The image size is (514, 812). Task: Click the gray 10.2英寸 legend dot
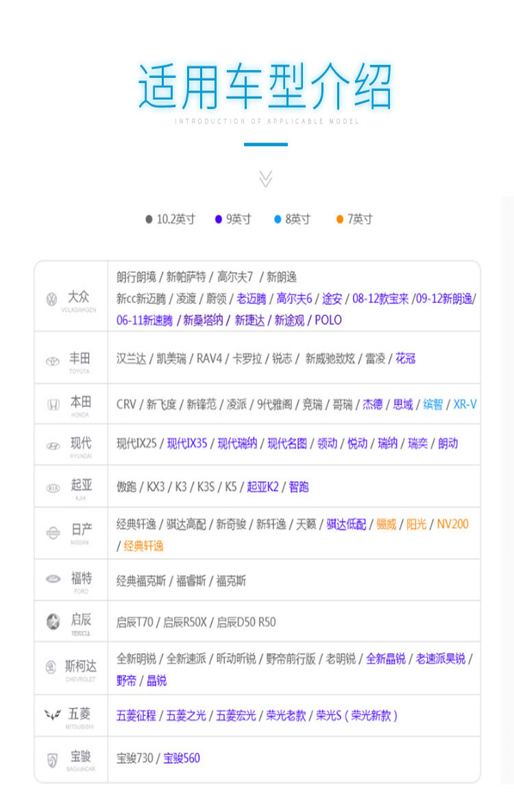[x=149, y=219]
